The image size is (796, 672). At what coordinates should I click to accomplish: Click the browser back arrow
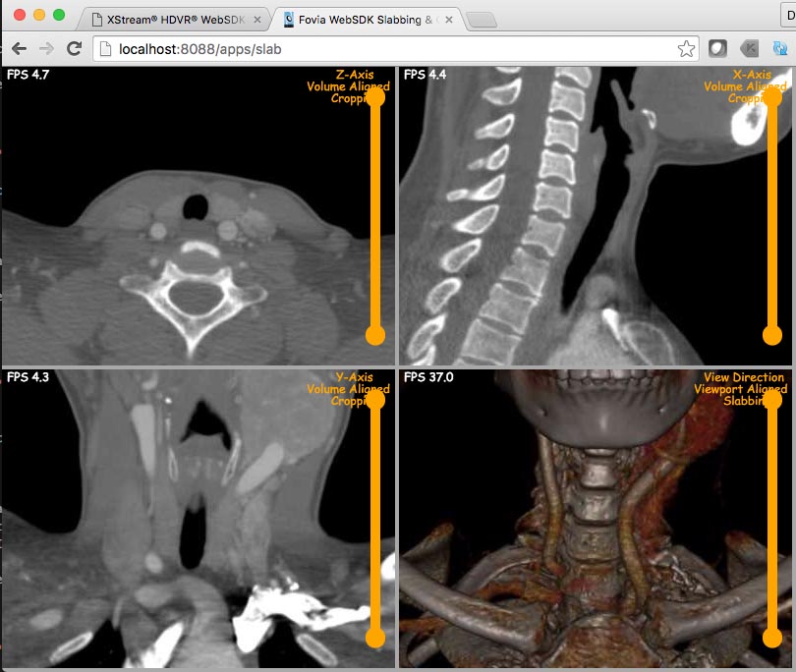[x=19, y=48]
